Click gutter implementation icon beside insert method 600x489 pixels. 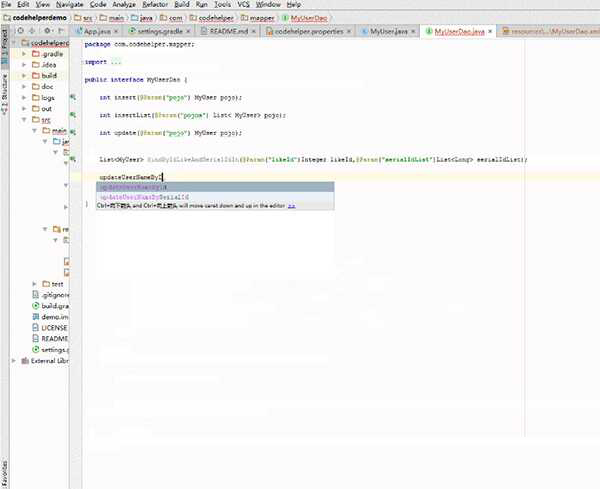pyautogui.click(x=73, y=97)
